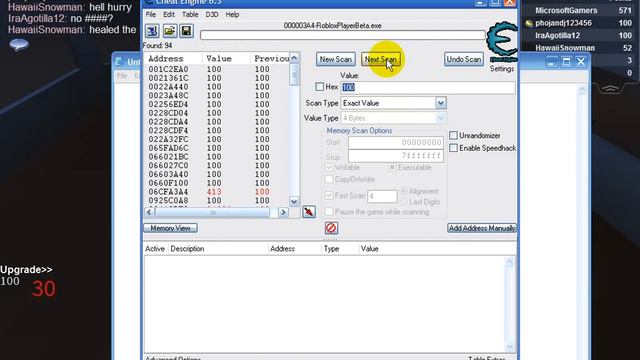Image resolution: width=640 pixels, height=360 pixels.
Task: Click the Description column header
Action: pyautogui.click(x=218, y=249)
